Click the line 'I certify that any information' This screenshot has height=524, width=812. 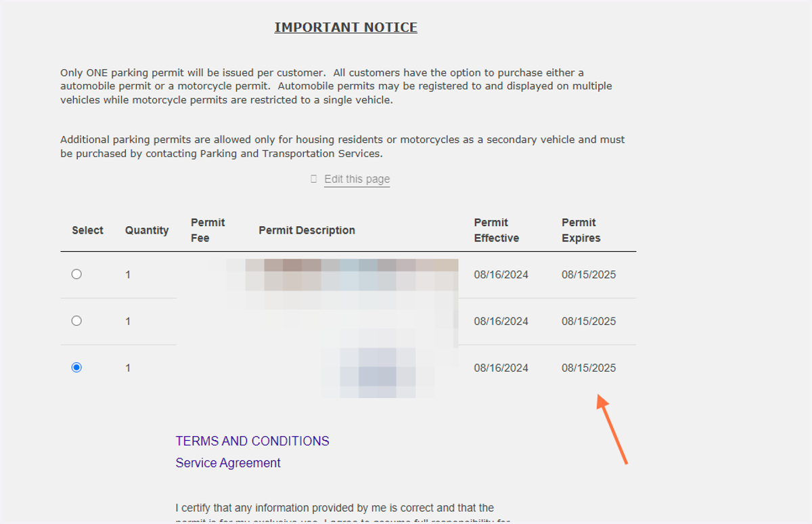[x=335, y=508]
